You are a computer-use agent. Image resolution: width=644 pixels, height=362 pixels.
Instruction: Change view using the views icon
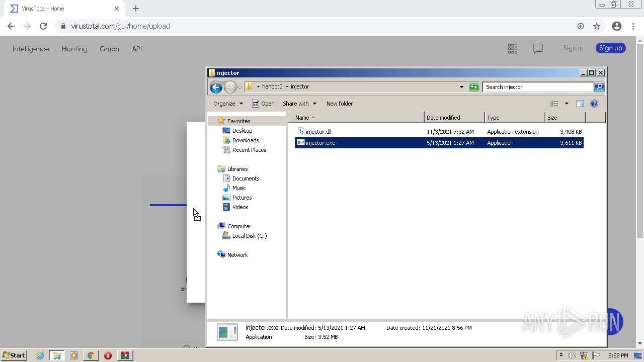click(554, 104)
